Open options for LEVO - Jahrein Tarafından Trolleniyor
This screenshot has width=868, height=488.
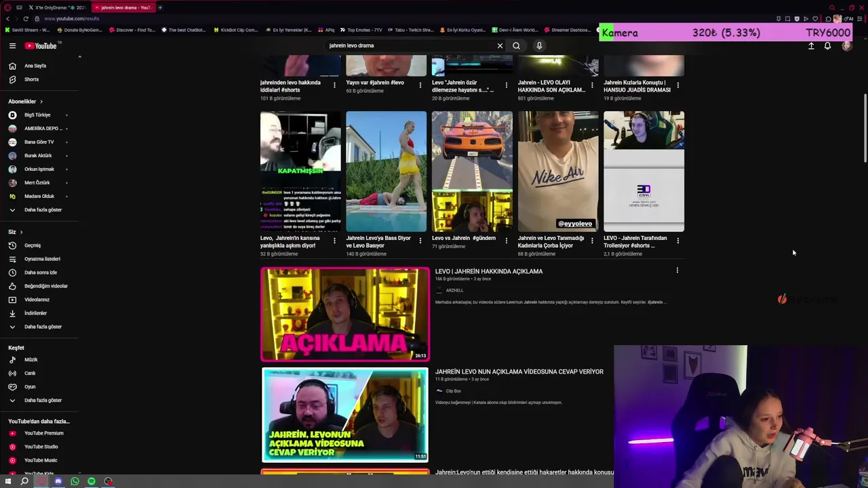[677, 241]
